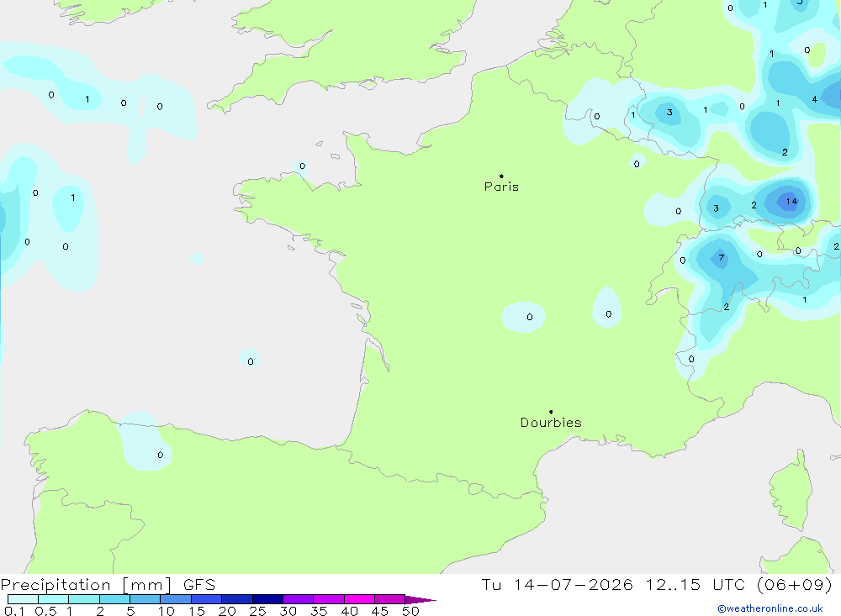Select the black dot marking Paris
Viewport: 841px width, 616px height.
501,176
